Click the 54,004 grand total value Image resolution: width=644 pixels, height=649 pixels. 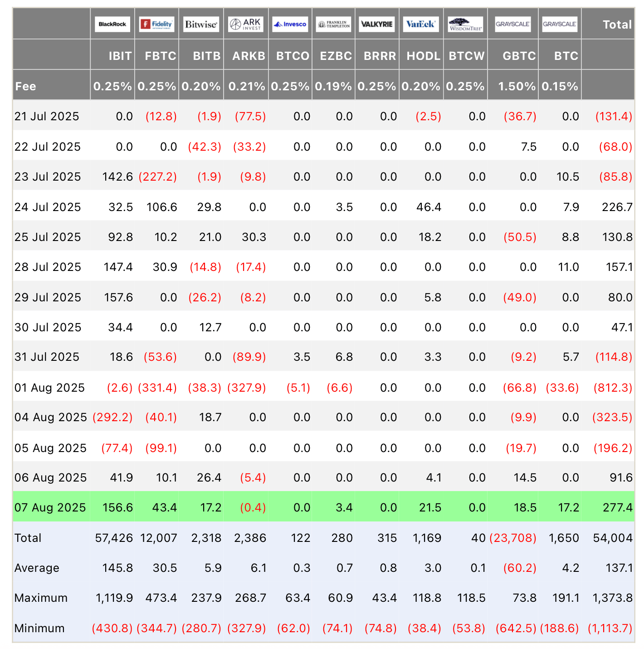click(x=613, y=538)
